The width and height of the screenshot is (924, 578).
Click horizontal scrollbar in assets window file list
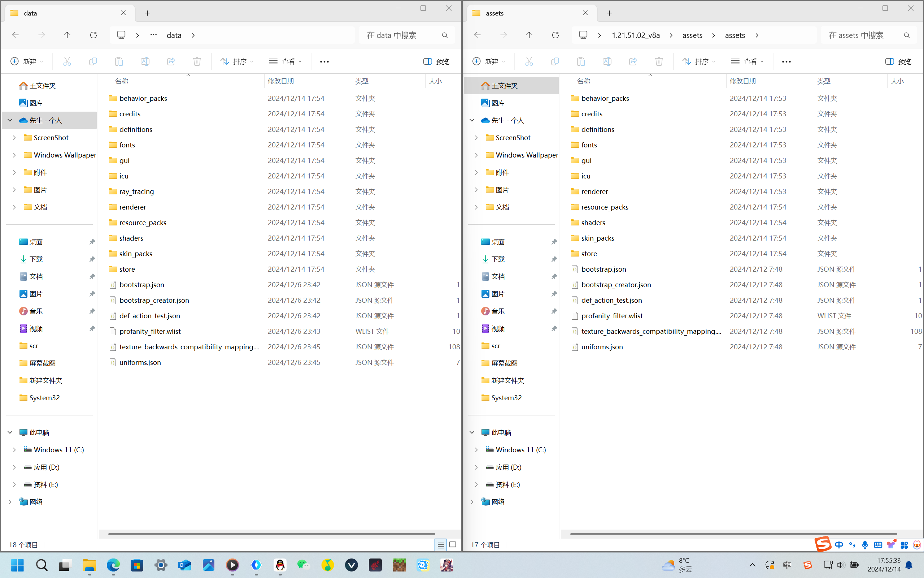click(x=733, y=534)
